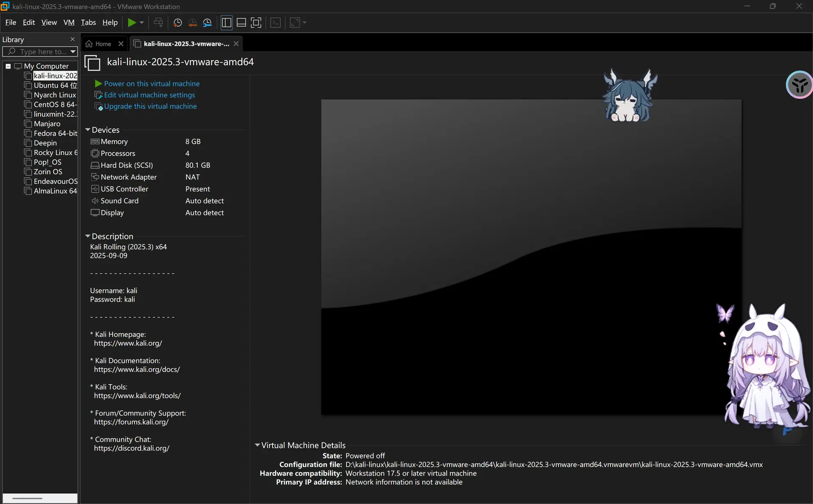Click the Hard Disk (SCSI) device icon
The width and height of the screenshot is (813, 504).
point(95,165)
